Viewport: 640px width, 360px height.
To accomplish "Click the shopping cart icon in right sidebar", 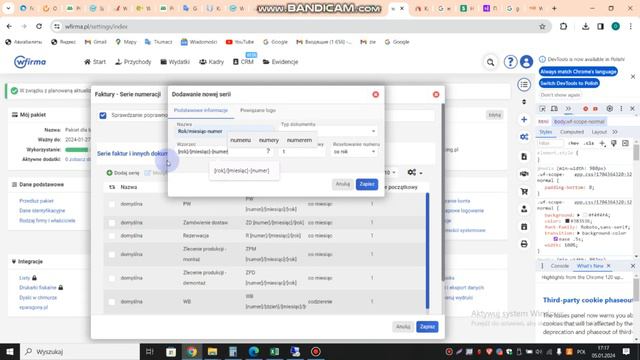I will click(524, 191).
